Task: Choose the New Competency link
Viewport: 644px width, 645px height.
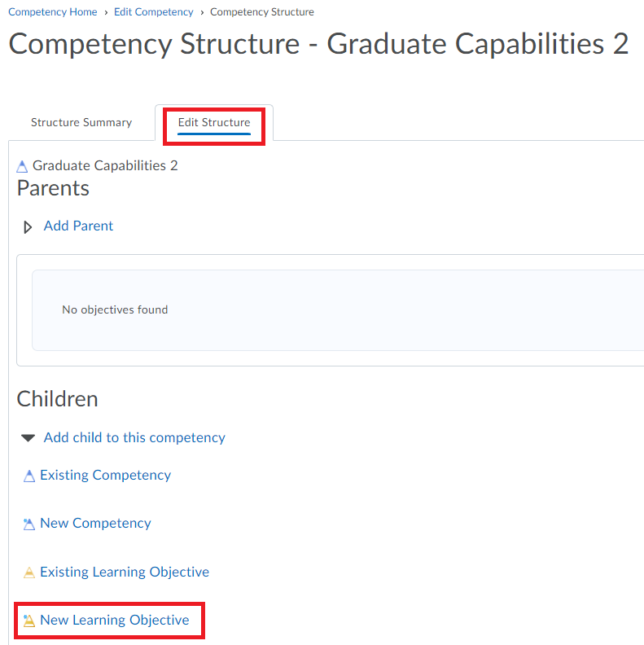Action: tap(95, 523)
